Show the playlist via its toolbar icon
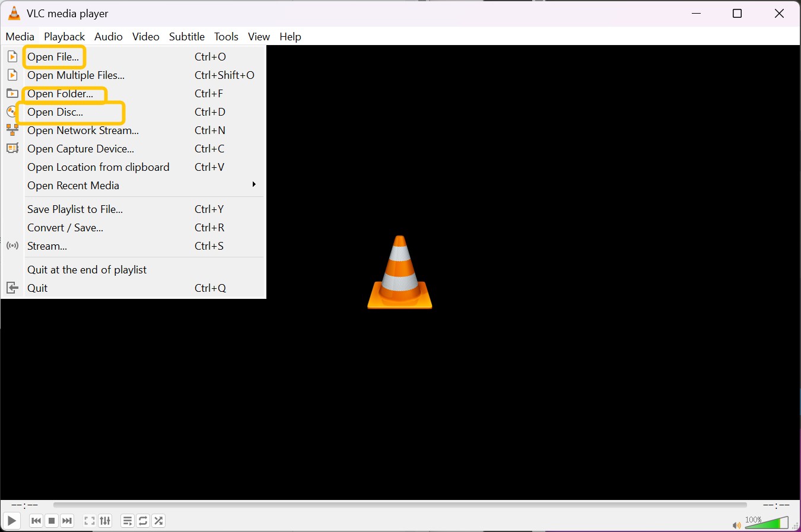Screen dimensions: 801x532 tap(127, 521)
